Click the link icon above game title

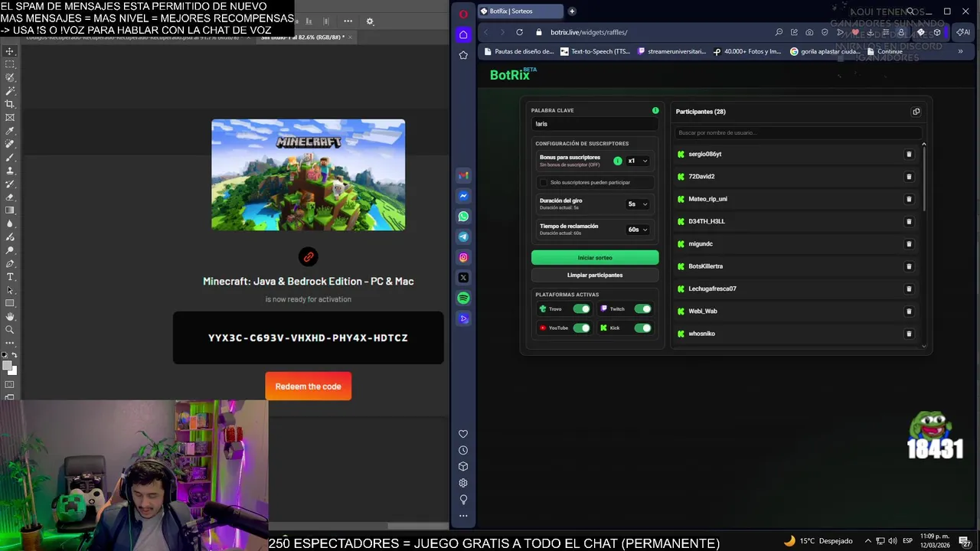coord(309,257)
